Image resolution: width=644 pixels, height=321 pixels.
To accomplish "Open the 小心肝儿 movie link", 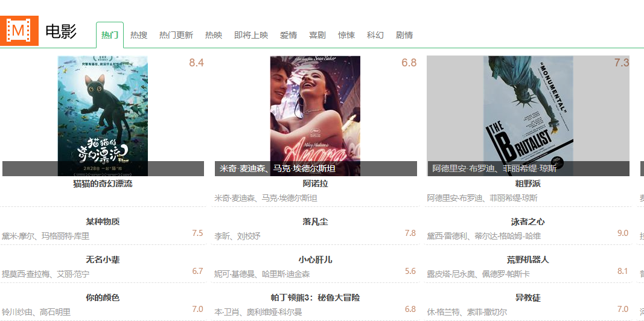I will [x=316, y=260].
